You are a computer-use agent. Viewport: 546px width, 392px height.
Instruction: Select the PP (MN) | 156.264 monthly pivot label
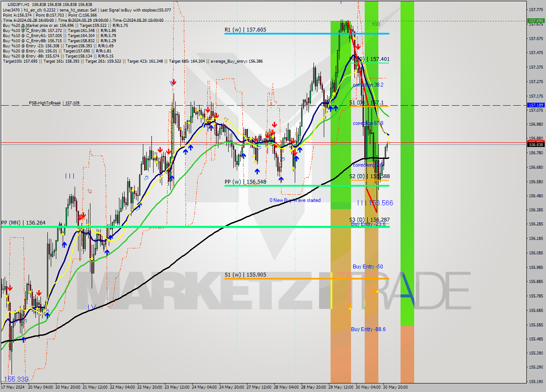pyautogui.click(x=23, y=222)
